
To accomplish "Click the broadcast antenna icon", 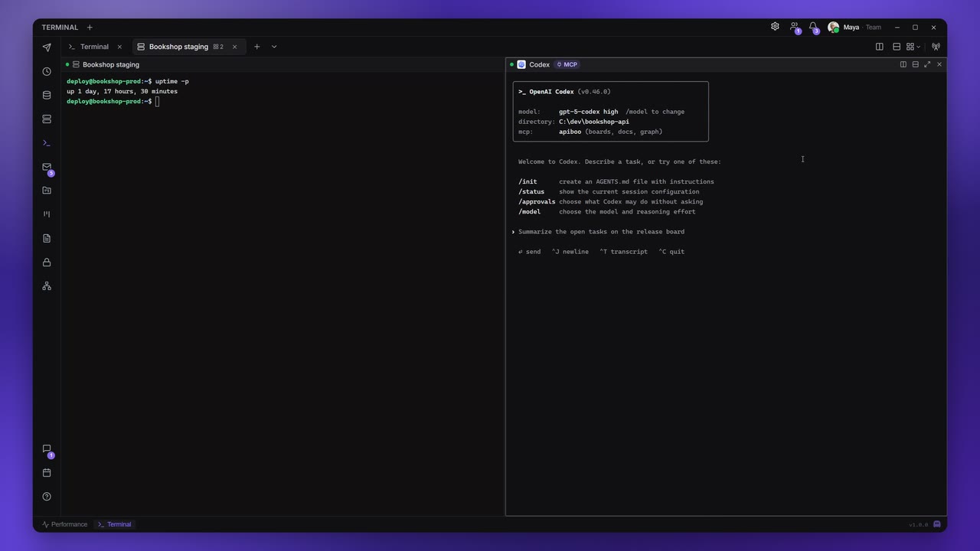I will click(936, 47).
